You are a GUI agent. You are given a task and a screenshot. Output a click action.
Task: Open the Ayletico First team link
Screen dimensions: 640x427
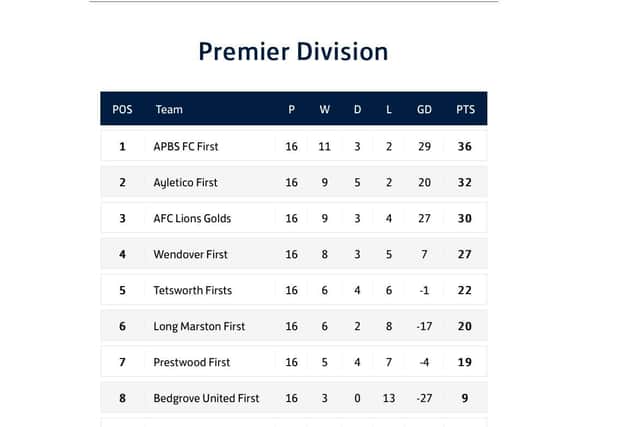click(185, 182)
